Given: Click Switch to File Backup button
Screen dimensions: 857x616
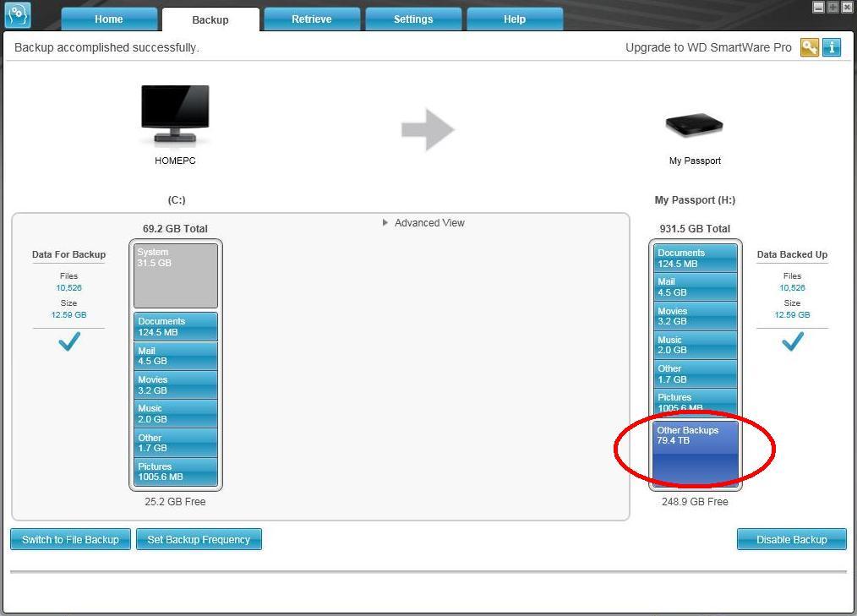Looking at the screenshot, I should 70,539.
